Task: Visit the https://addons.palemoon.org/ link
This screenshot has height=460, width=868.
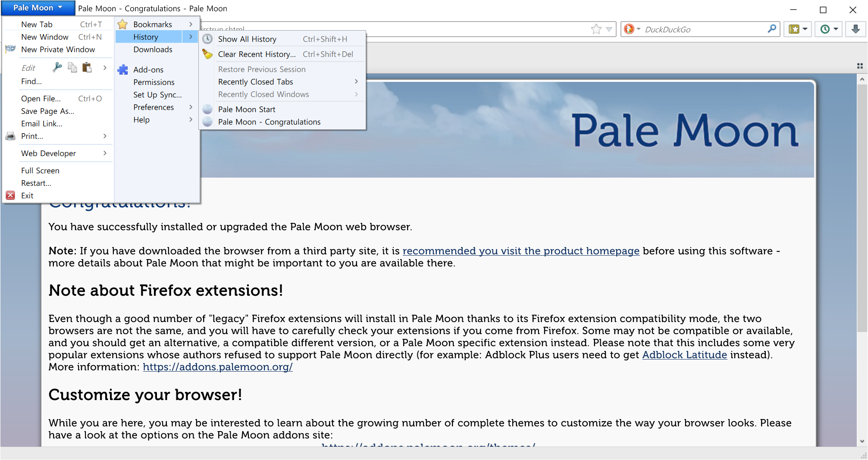Action: point(218,367)
